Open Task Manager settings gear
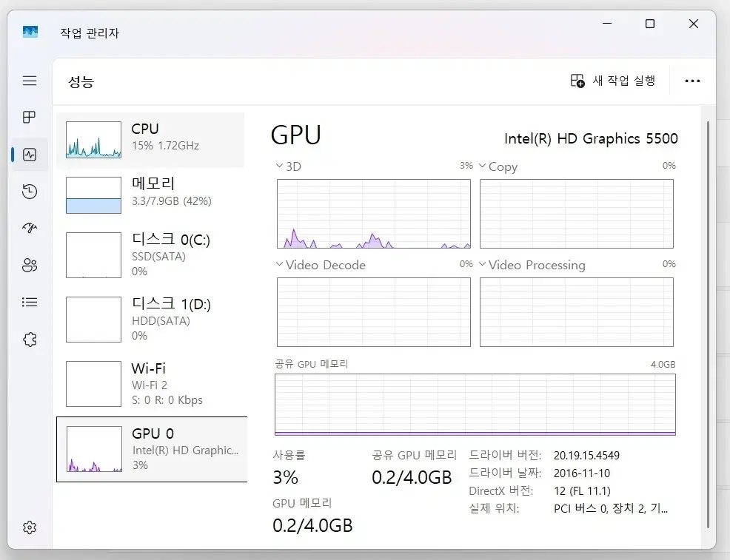 click(x=30, y=527)
